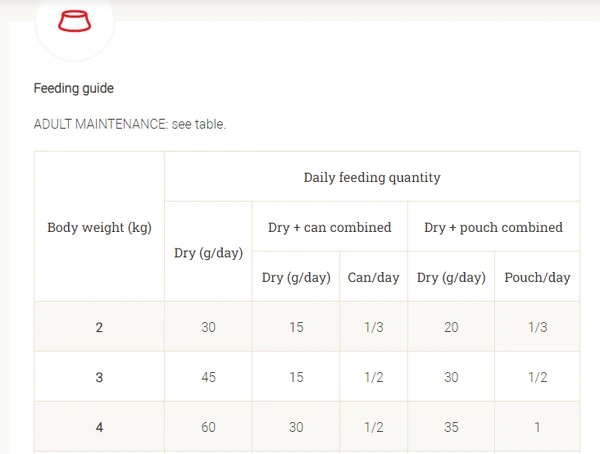Screen dimensions: 600x454
Task: Click the 20 dry grams pouch cell
Action: pos(451,327)
